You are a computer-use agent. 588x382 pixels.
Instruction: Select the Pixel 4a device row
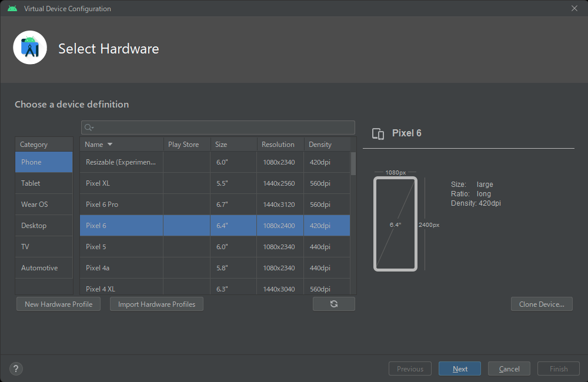click(215, 267)
